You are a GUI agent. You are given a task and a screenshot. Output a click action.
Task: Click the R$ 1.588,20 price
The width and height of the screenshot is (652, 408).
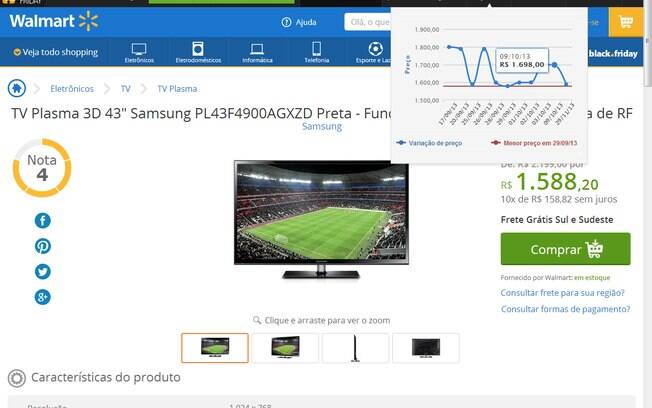pos(549,182)
